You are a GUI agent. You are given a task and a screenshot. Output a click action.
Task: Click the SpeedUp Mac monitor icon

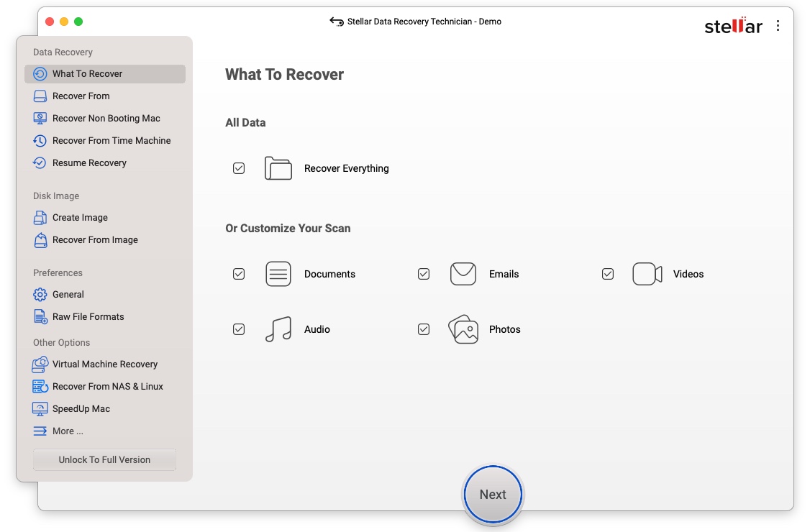click(x=40, y=408)
